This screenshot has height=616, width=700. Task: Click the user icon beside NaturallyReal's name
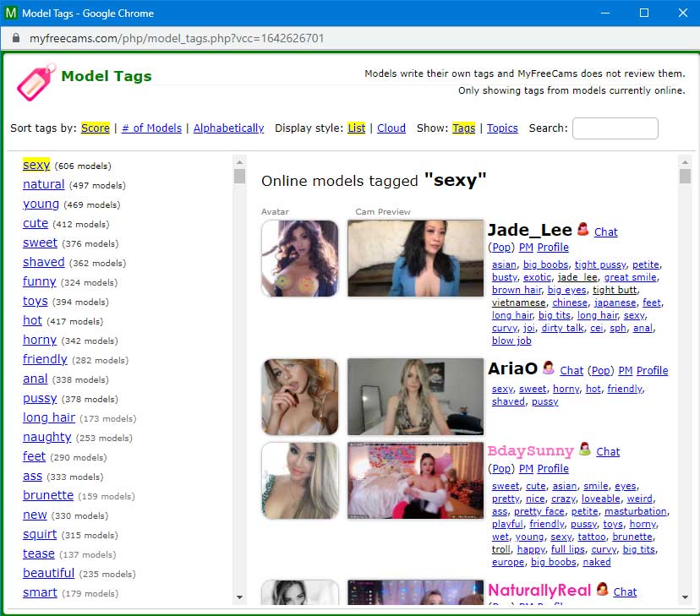602,590
